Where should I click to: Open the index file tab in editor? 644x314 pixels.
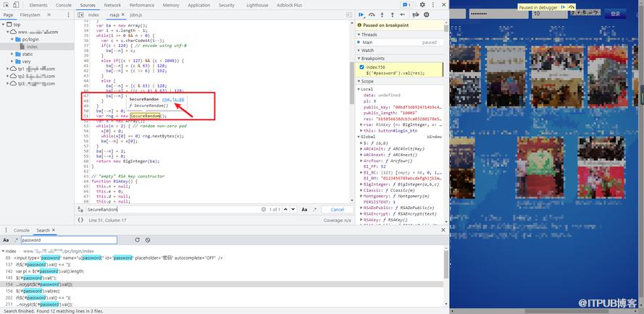pyautogui.click(x=93, y=14)
